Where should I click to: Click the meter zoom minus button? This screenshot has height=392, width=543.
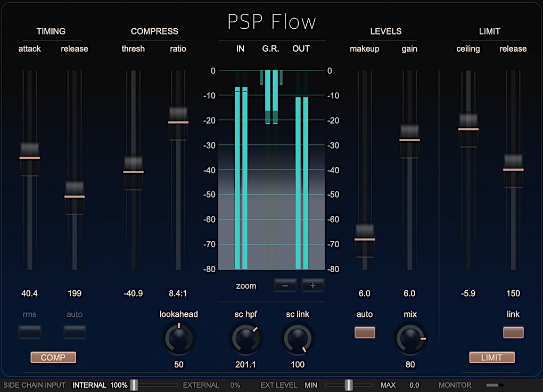coord(285,285)
